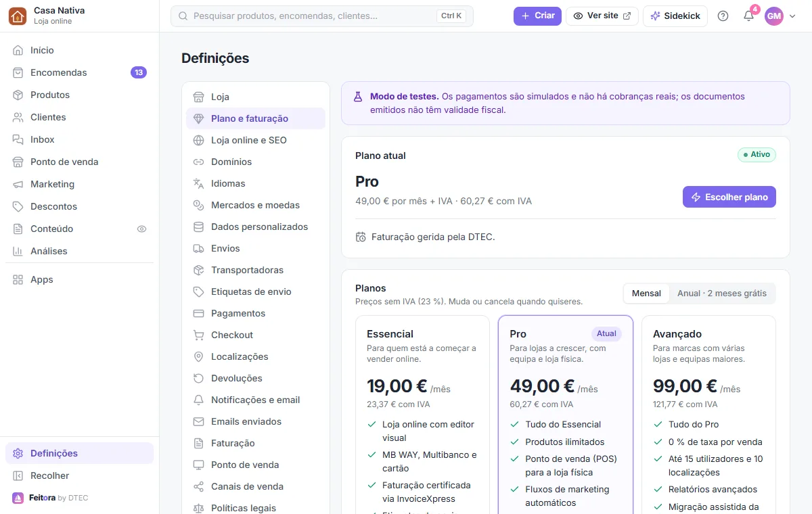Click Escolher plano button
812x514 pixels.
coord(729,197)
